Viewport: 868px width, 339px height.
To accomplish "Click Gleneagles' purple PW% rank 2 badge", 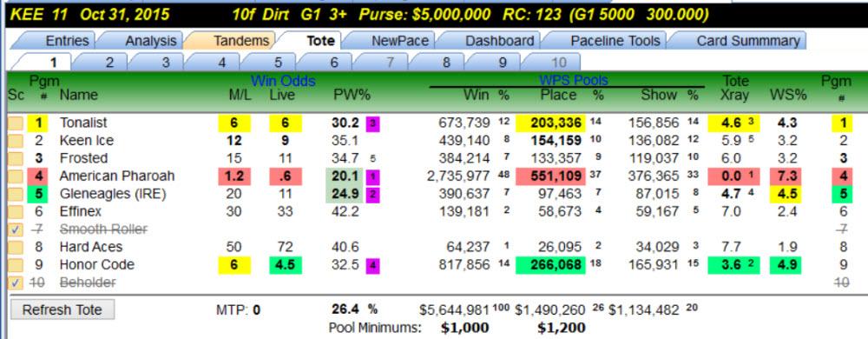I will 373,195.
